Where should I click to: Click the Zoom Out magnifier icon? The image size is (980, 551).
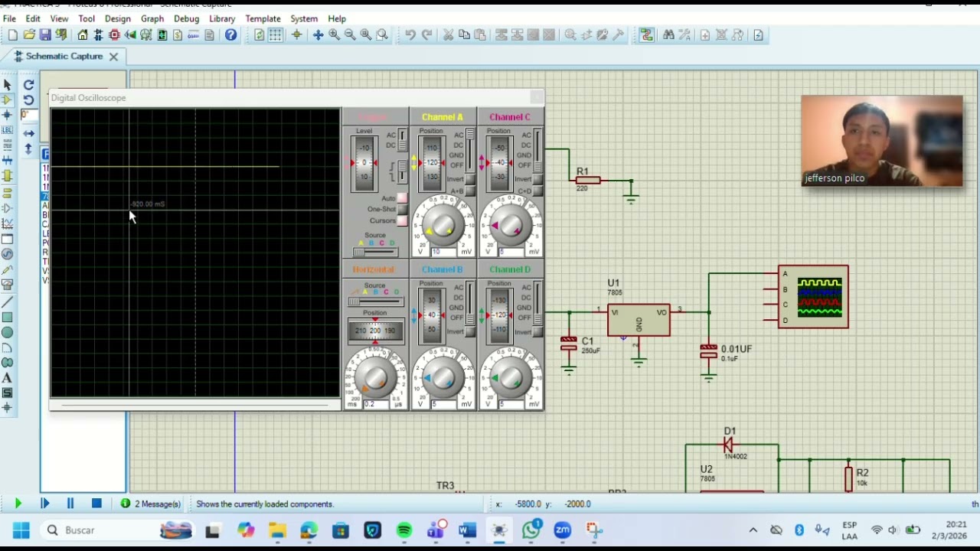pos(350,35)
